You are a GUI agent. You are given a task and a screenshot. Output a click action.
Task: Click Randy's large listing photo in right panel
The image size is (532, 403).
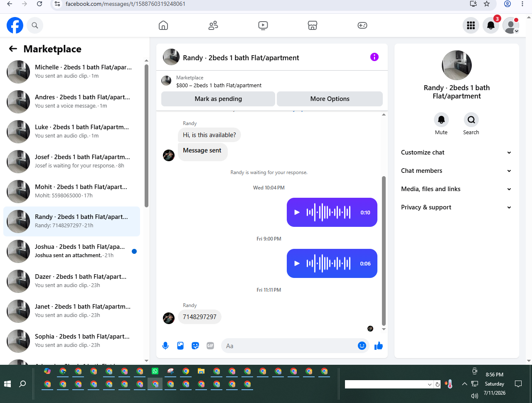(x=457, y=65)
